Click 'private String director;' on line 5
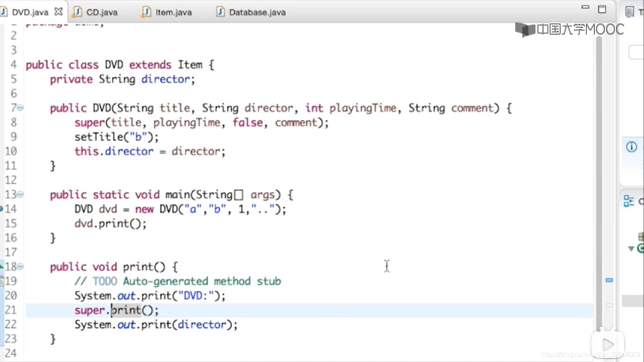 123,79
